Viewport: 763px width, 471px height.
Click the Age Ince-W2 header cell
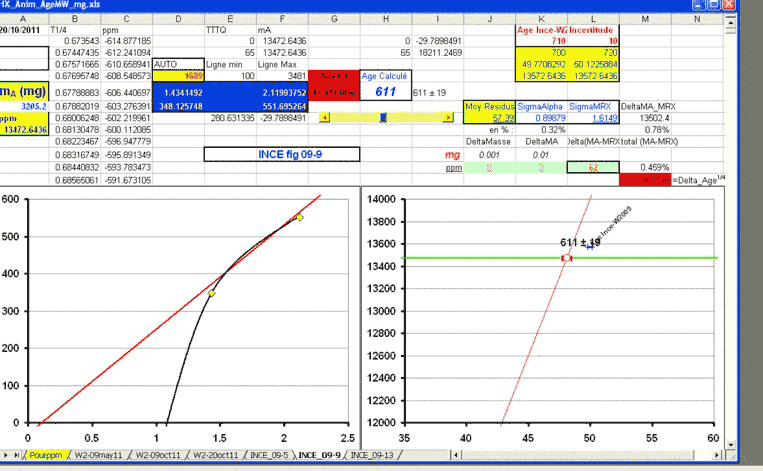[x=541, y=30]
